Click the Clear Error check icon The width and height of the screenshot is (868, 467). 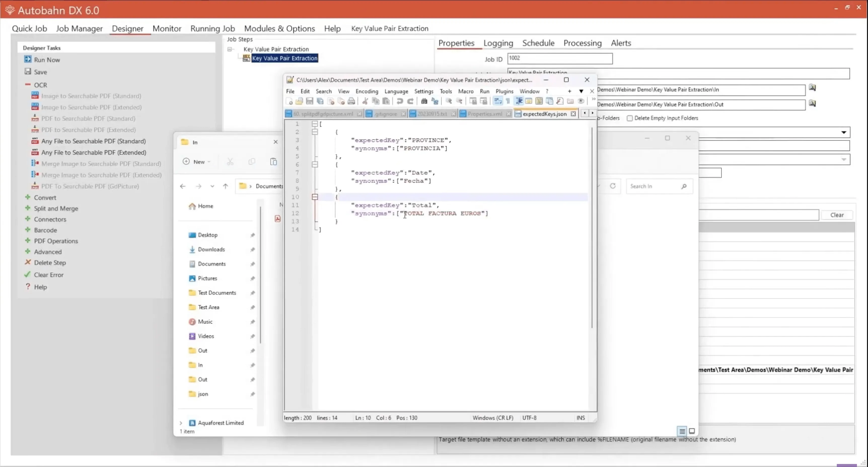[27, 275]
